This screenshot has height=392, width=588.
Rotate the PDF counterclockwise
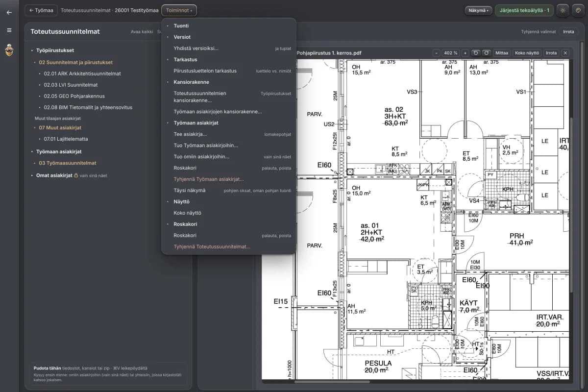[x=475, y=53]
